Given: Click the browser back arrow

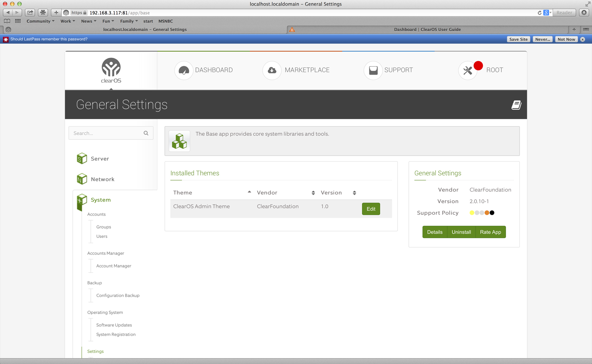Looking at the screenshot, I should coord(8,12).
